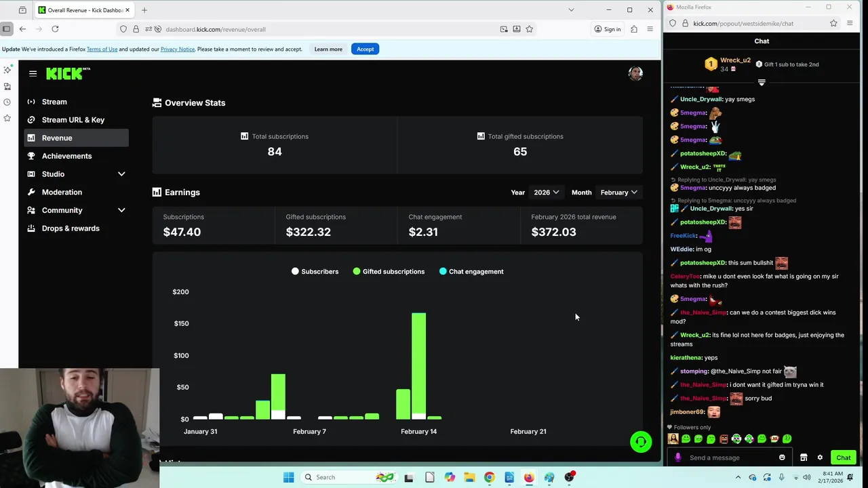This screenshot has width=868, height=488.
Task: Accept the Firefox terms update notice
Action: 365,49
